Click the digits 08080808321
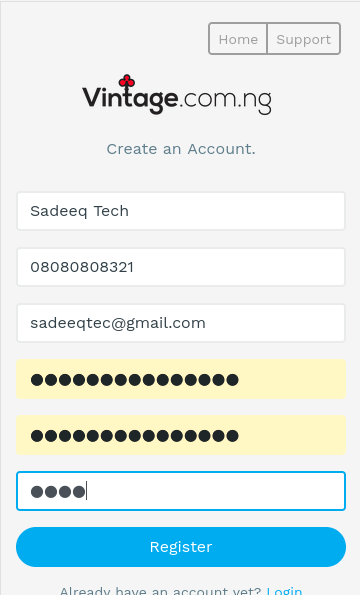 click(x=82, y=267)
